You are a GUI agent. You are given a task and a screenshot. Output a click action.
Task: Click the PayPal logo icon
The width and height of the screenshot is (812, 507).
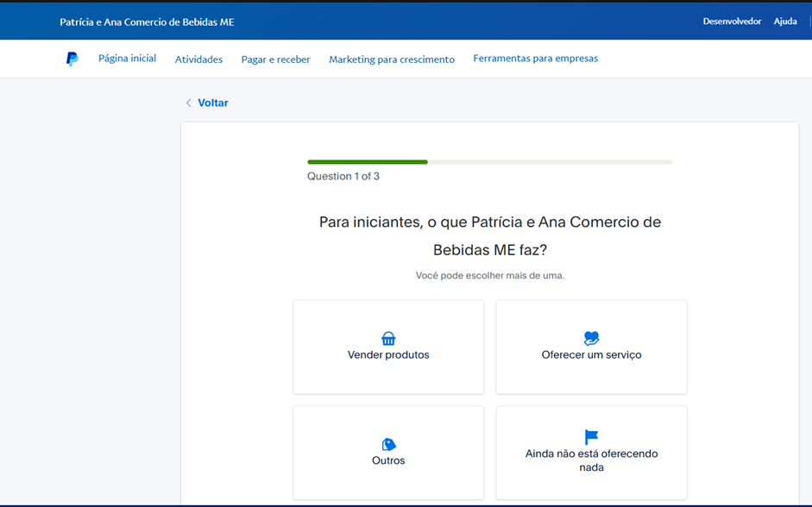(x=72, y=59)
